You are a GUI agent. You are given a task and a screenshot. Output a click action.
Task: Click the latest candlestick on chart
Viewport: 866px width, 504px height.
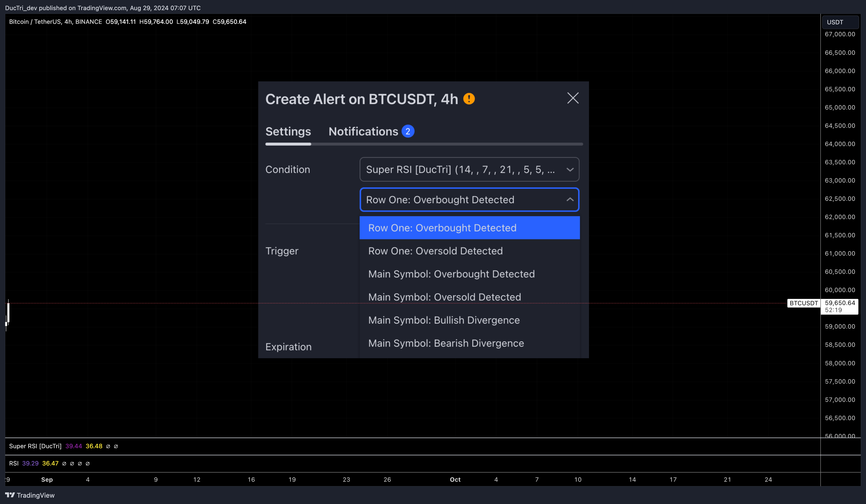(x=8, y=313)
